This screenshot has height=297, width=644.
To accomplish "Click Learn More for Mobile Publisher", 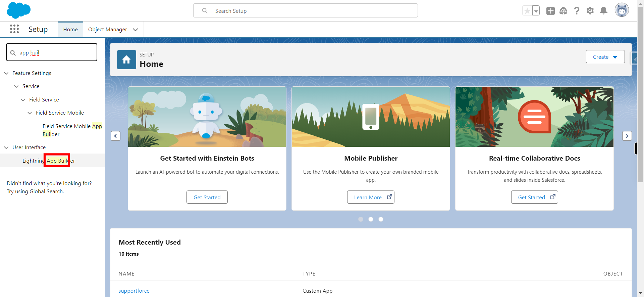I will 371,197.
